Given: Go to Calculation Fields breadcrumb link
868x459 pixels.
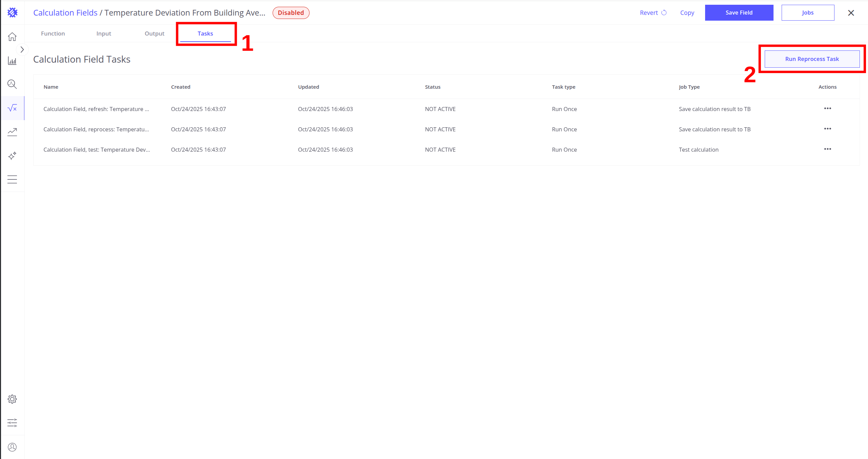Looking at the screenshot, I should point(65,13).
